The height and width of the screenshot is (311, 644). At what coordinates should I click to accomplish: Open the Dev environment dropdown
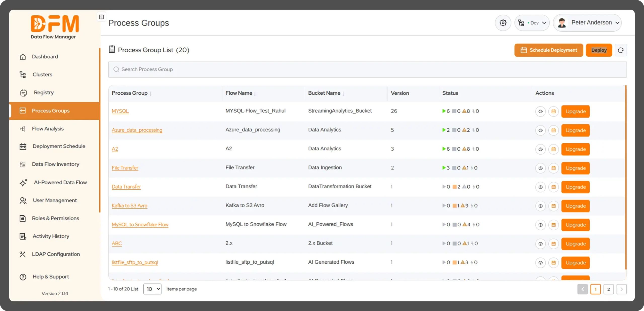pyautogui.click(x=532, y=23)
